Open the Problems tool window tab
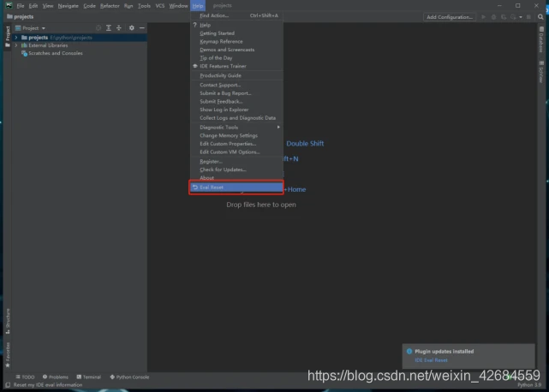Screen dimensions: 549x392 [x=56, y=377]
